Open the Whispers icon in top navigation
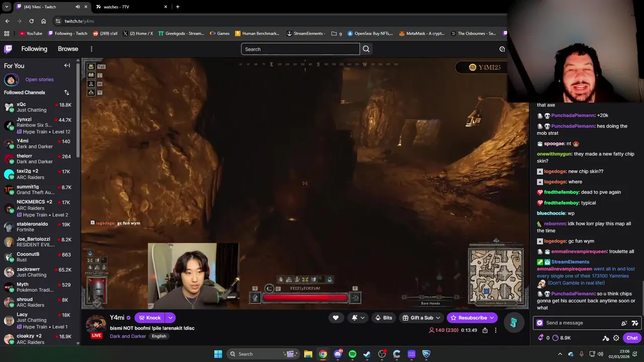Viewport: 644px width, 362px height. [502, 49]
